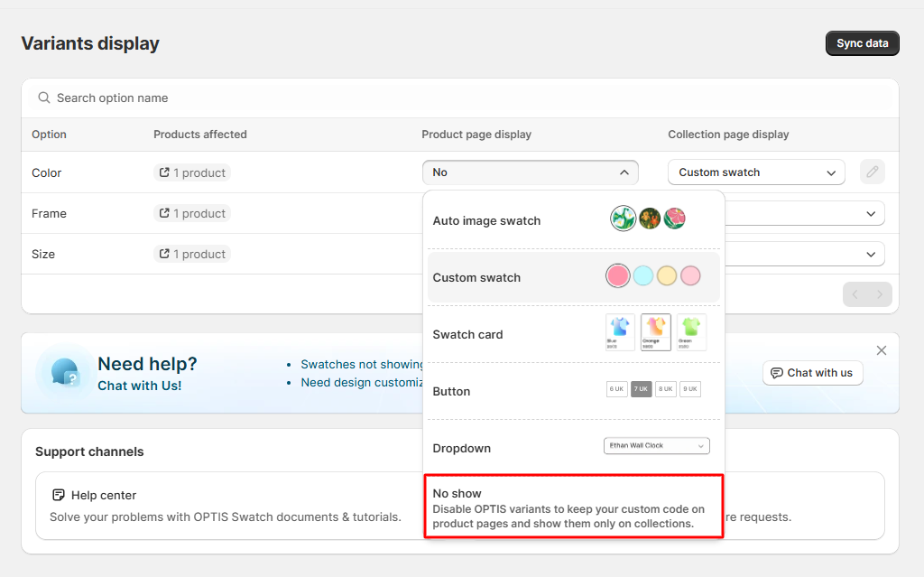Click the Color option name

pos(47,172)
